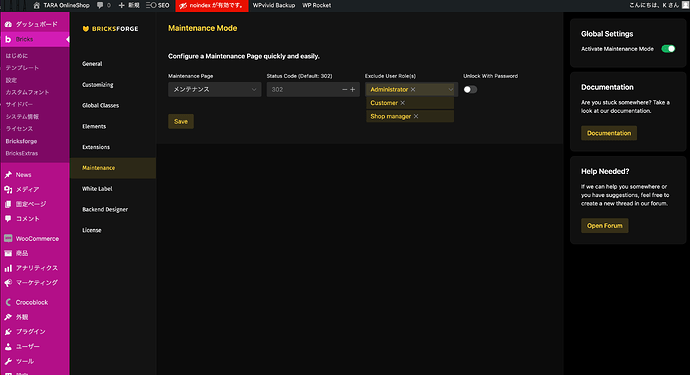Image resolution: width=690 pixels, height=375 pixels.
Task: Open the Dashboard (ダッシュボード) sidebar icon
Action: [x=8, y=24]
